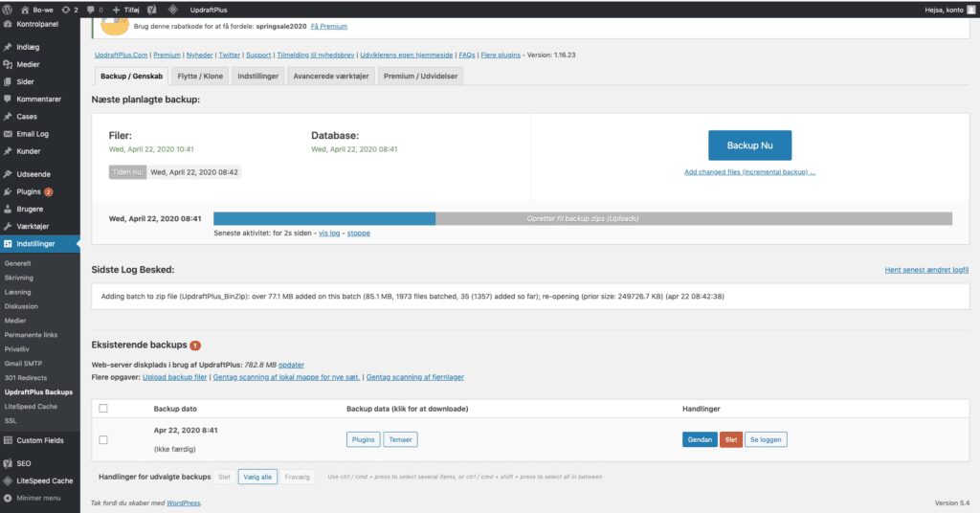
Task: Click the Kunder pin icon
Action: [x=8, y=151]
